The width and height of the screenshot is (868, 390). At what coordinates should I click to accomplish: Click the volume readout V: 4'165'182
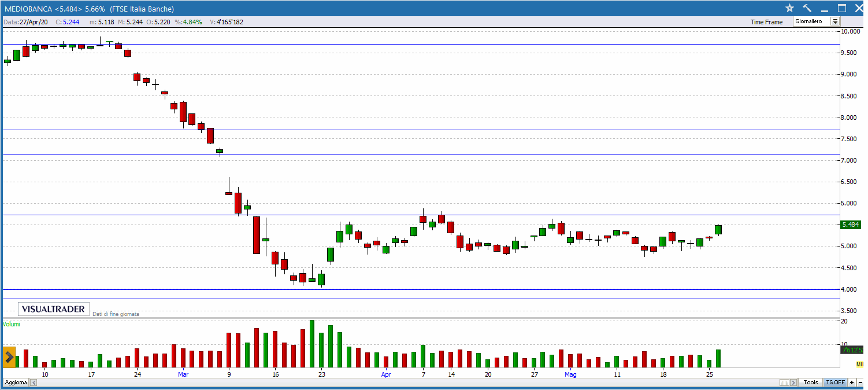(227, 22)
